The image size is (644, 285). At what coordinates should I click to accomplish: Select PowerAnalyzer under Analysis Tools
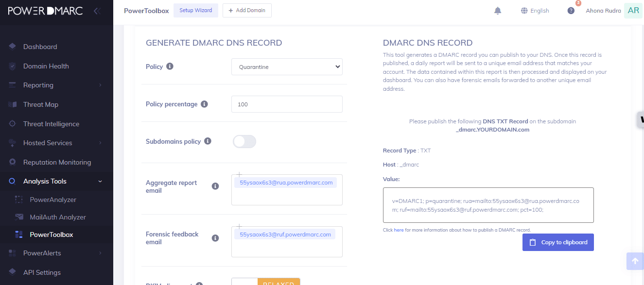(53, 200)
